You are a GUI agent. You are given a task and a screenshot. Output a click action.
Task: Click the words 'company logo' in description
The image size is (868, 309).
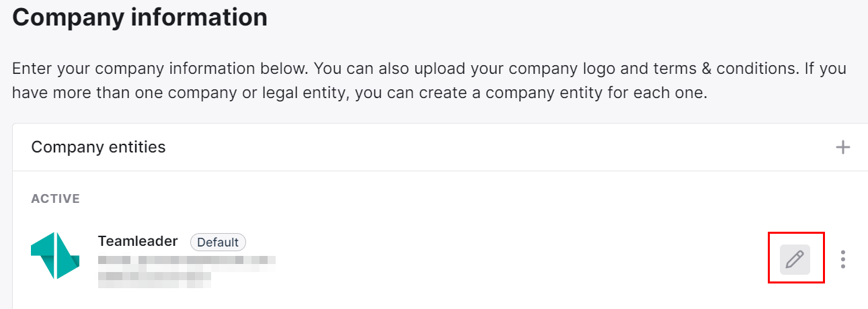543,69
